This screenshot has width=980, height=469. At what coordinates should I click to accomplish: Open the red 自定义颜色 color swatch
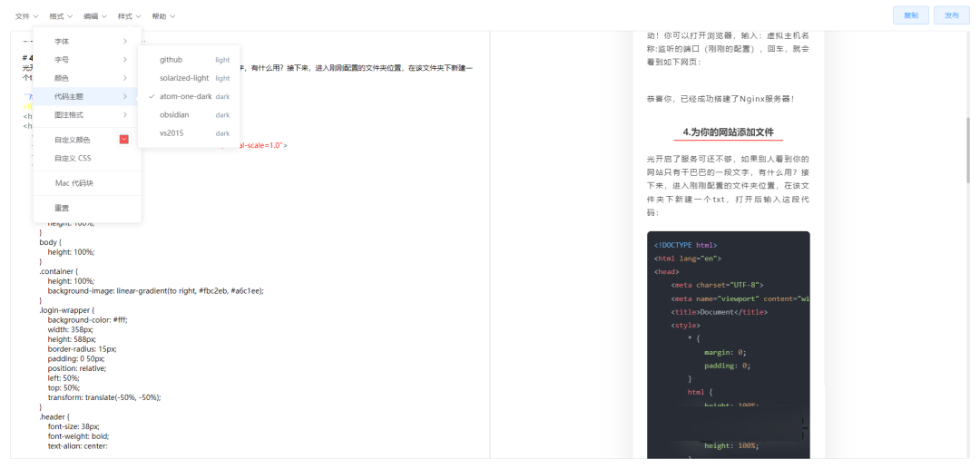point(123,140)
